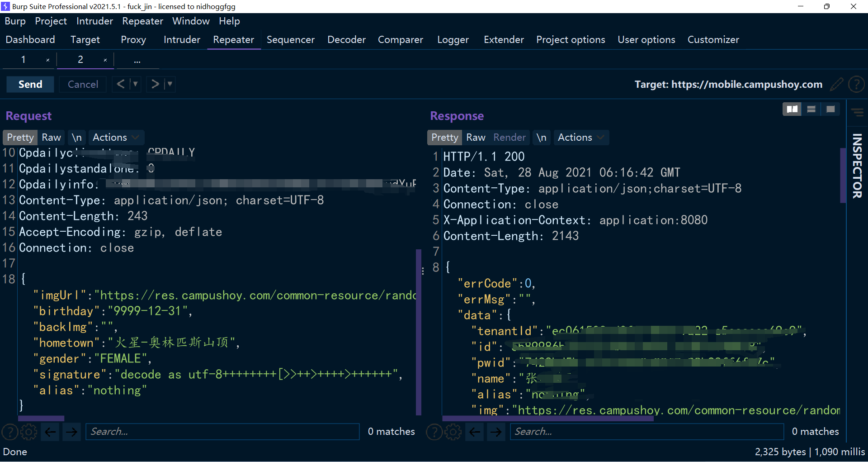Switch to top/bottom split layout icon

(x=811, y=109)
